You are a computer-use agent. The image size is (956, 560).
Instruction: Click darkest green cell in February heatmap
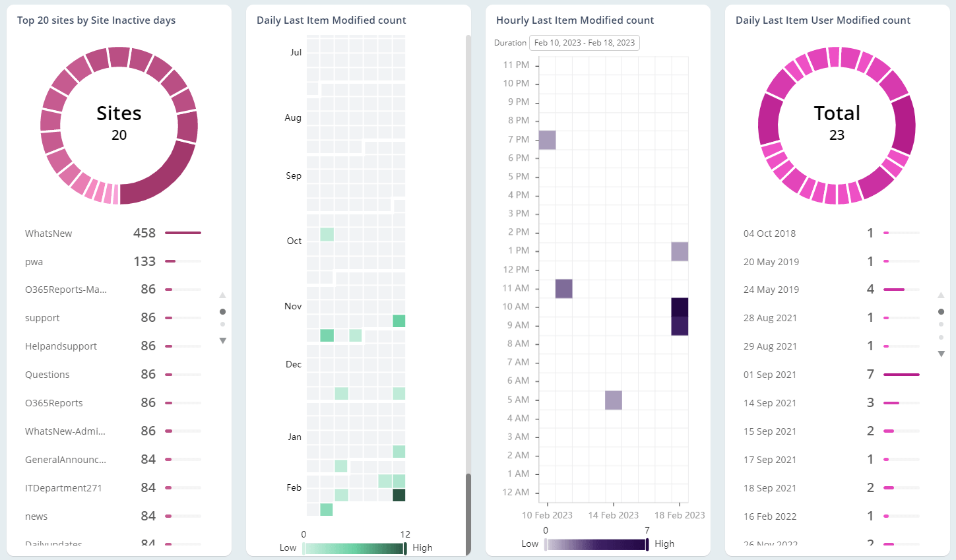398,495
